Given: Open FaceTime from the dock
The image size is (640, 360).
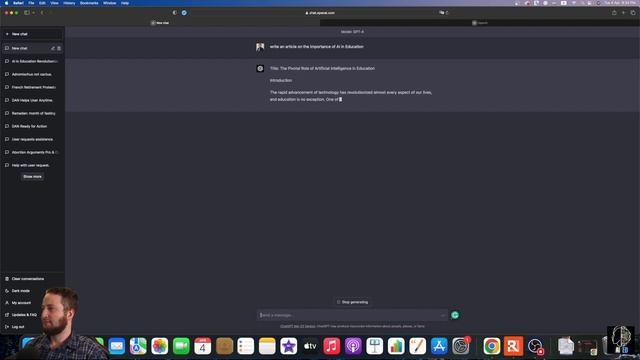Looking at the screenshot, I should coord(181,346).
